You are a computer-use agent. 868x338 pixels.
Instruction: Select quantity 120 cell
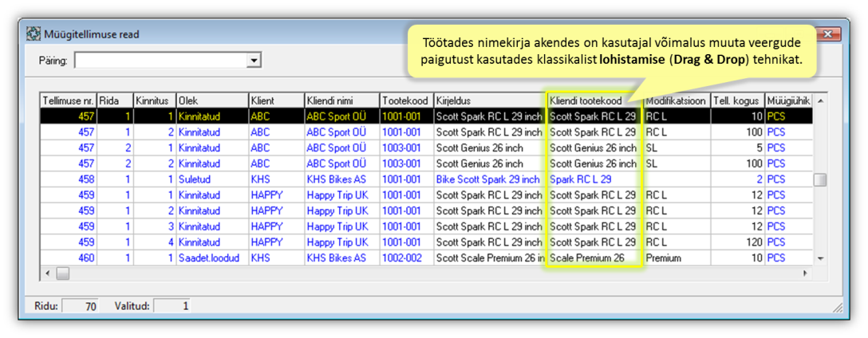coord(738,242)
